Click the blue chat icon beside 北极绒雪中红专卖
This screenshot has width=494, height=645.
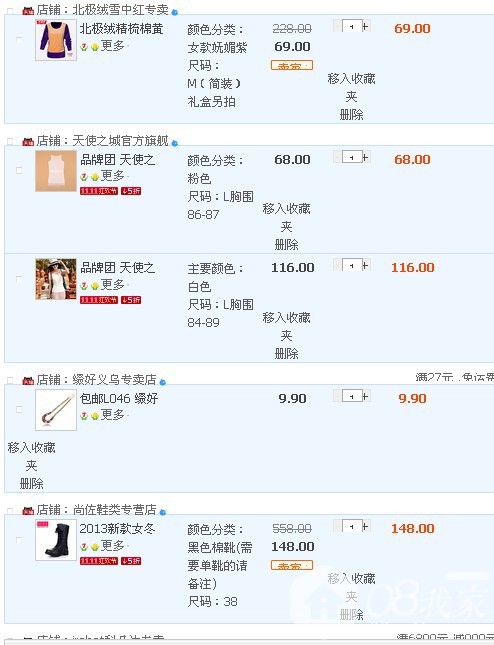175,12
